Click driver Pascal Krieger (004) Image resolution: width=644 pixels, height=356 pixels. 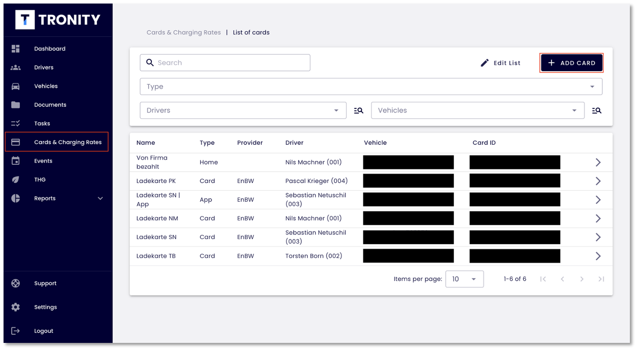(316, 181)
